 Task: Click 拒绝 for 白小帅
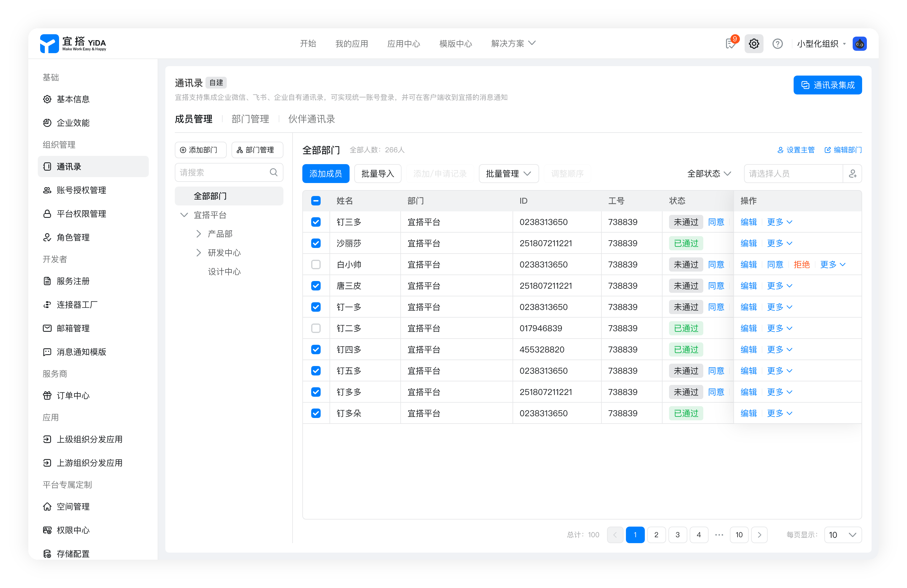tap(801, 264)
